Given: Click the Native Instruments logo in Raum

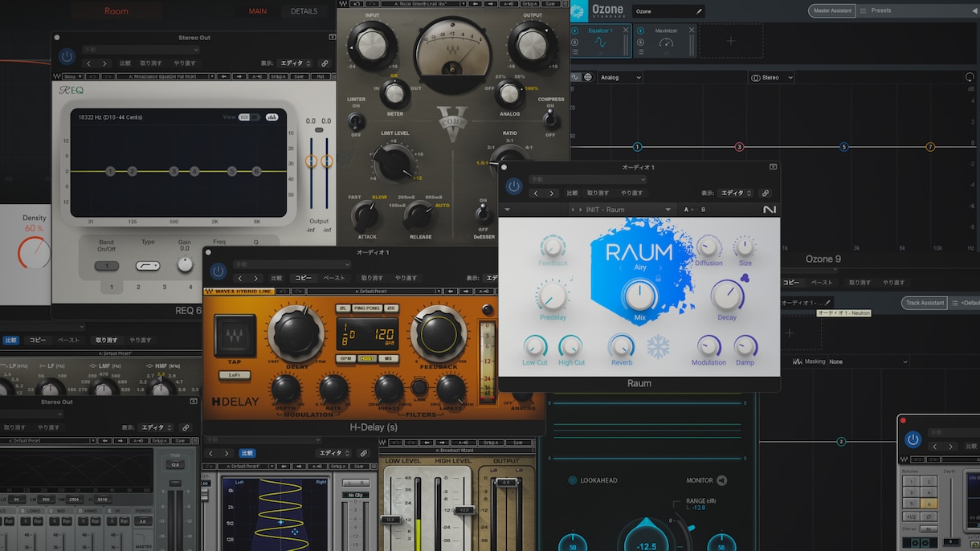Looking at the screenshot, I should 769,210.
